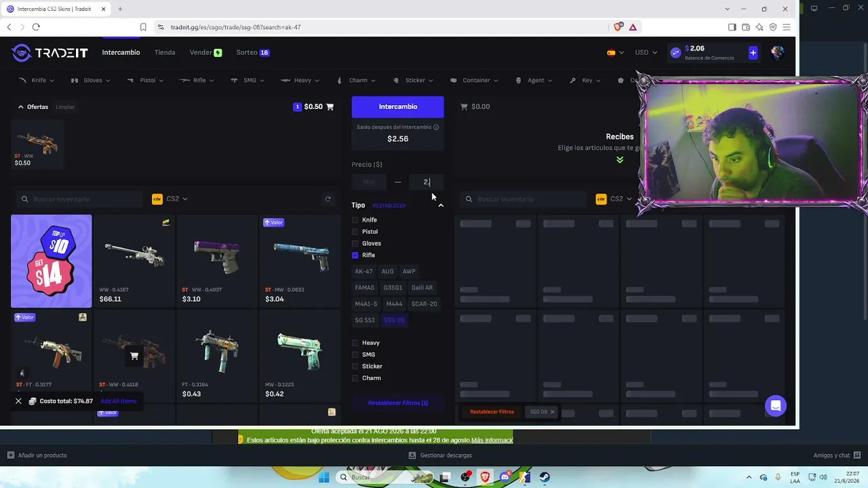The width and height of the screenshot is (868, 488).
Task: Collapse the Tipo filter section
Action: click(441, 205)
